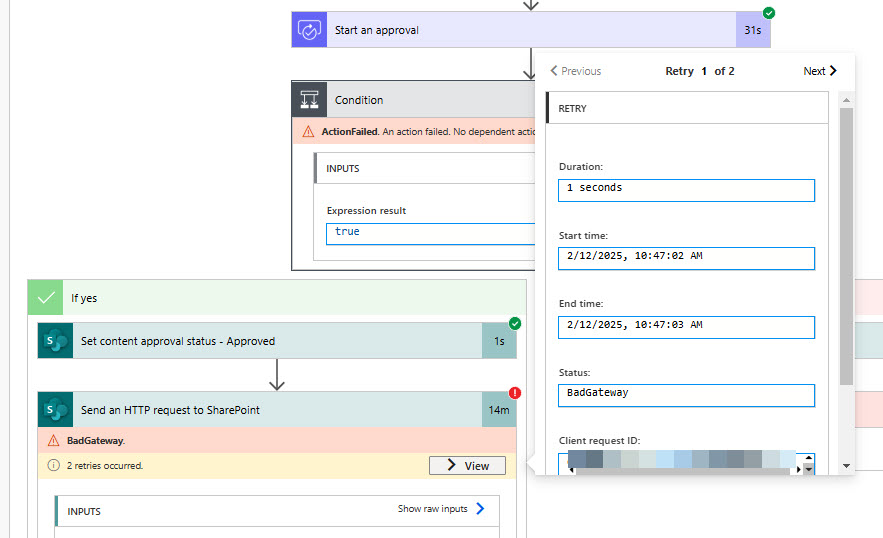Viewport: 883px width, 538px height.
Task: Click the Duration field showing 1 seconds
Action: (x=686, y=190)
